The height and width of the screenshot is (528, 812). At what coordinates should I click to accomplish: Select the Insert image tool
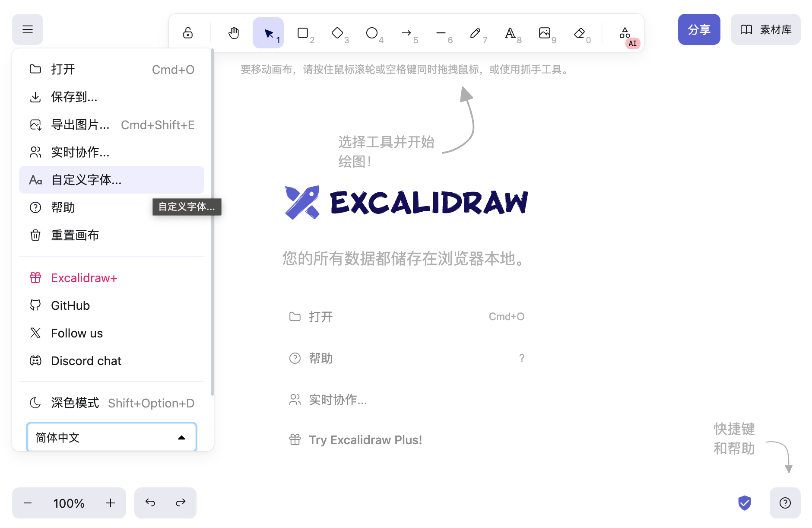[545, 33]
